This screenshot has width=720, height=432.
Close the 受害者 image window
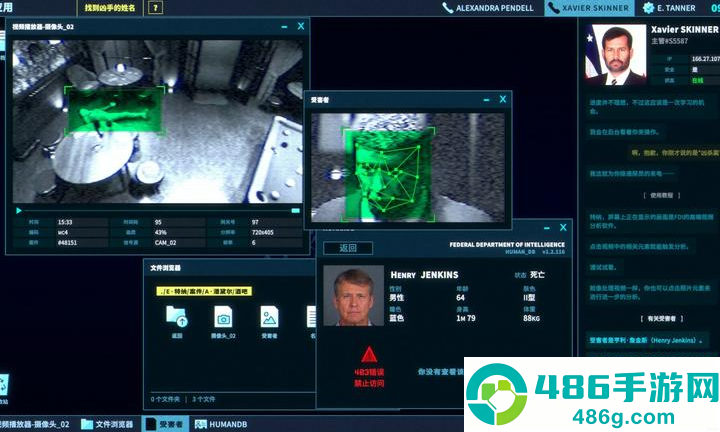[503, 99]
